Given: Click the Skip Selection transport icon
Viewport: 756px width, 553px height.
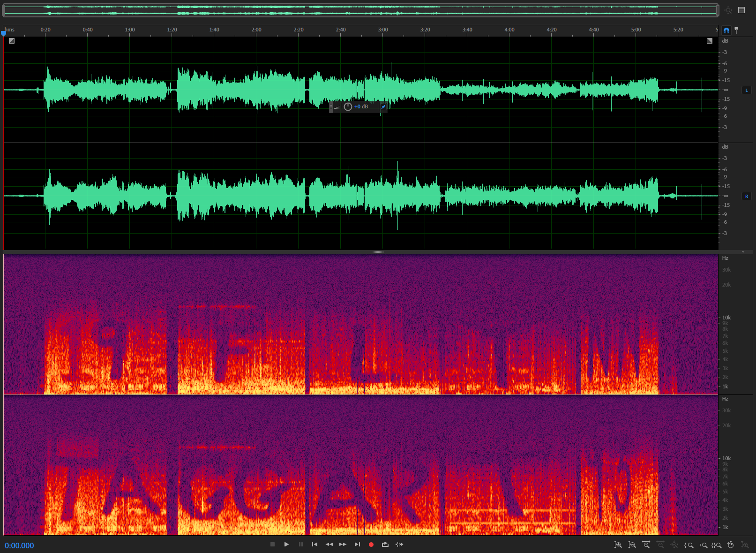Looking at the screenshot, I should click(x=399, y=545).
